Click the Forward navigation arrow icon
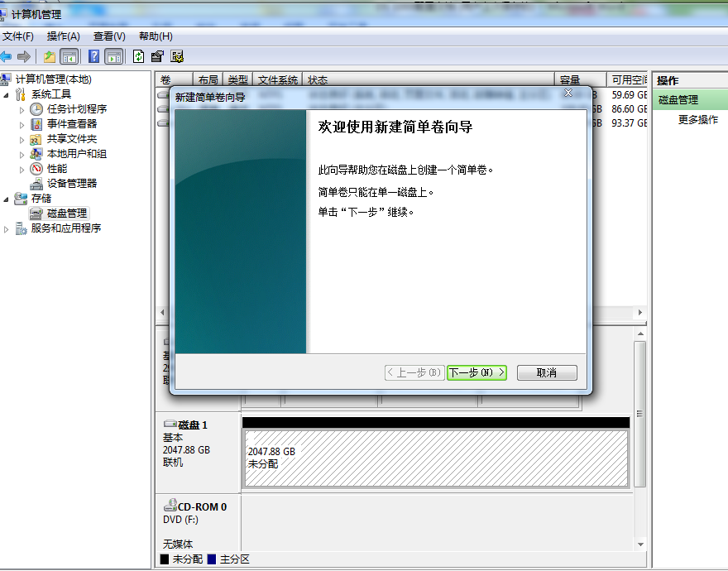The width and height of the screenshot is (728, 571). 22,55
